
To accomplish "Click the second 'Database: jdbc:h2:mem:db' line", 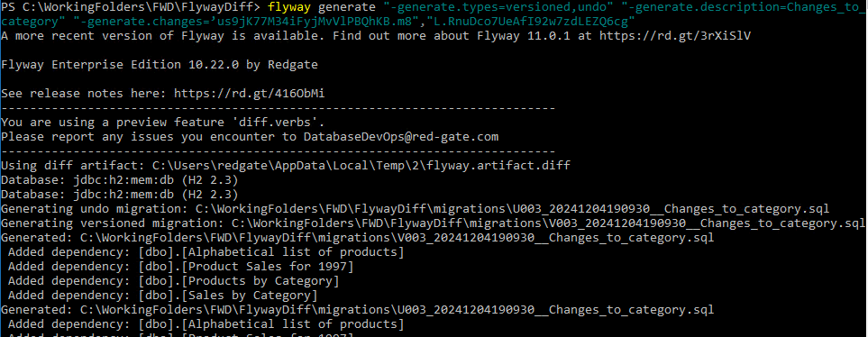I will 120,195.
